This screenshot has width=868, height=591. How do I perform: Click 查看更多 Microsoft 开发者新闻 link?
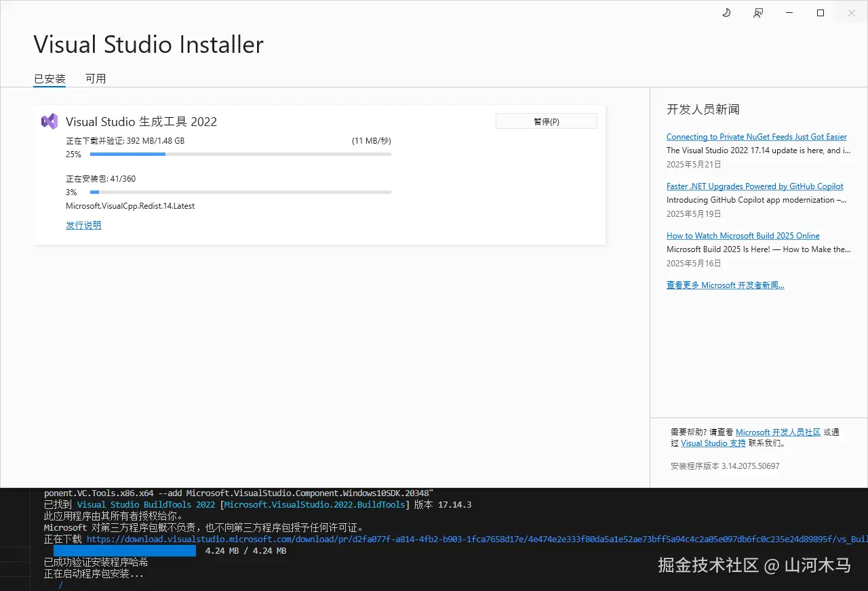pos(726,285)
